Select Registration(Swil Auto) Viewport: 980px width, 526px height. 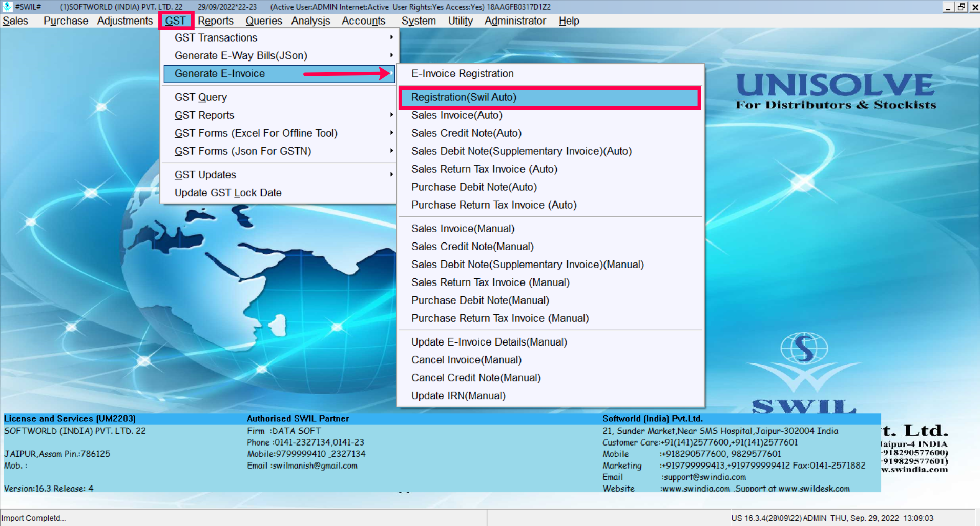tap(550, 97)
